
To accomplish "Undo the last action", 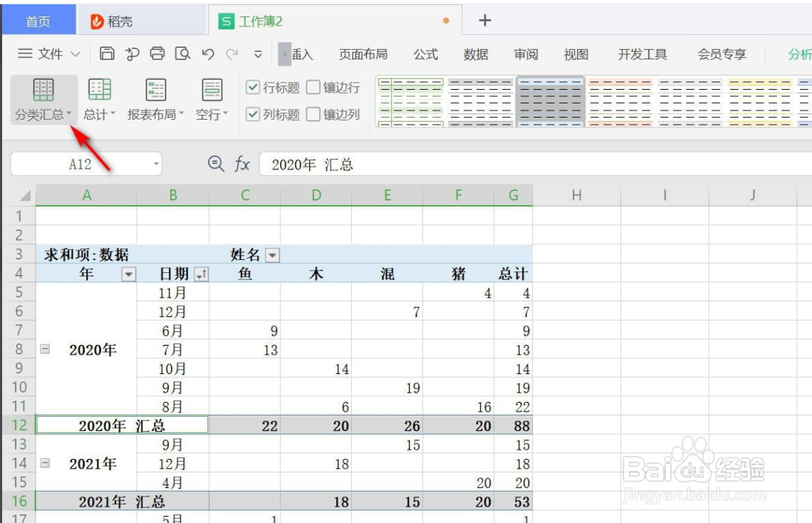I will tap(208, 53).
